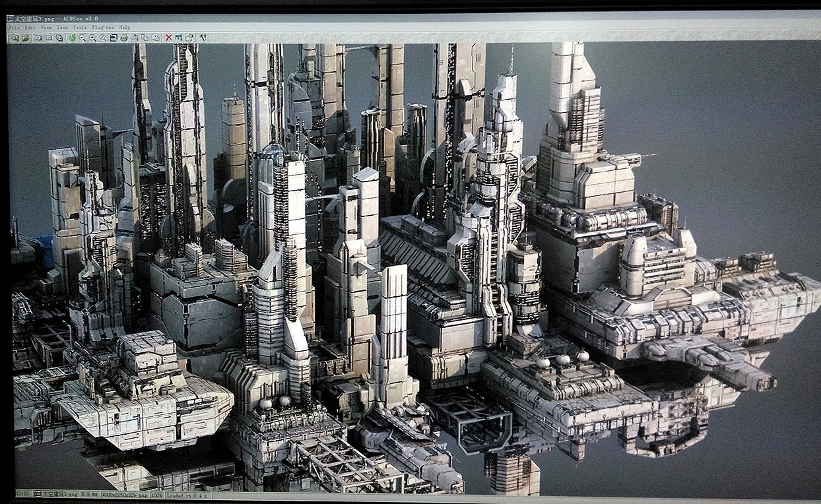
Task: Click the Browse toolbar icon
Action: (15, 38)
